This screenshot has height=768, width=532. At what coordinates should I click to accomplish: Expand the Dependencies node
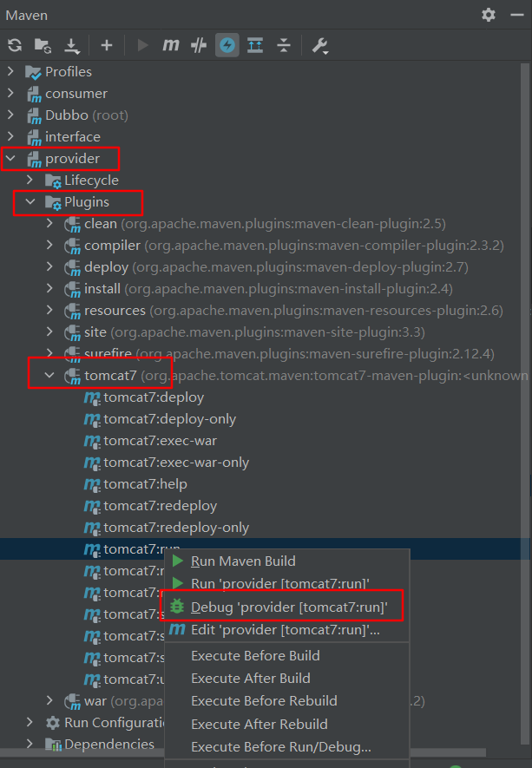click(30, 744)
